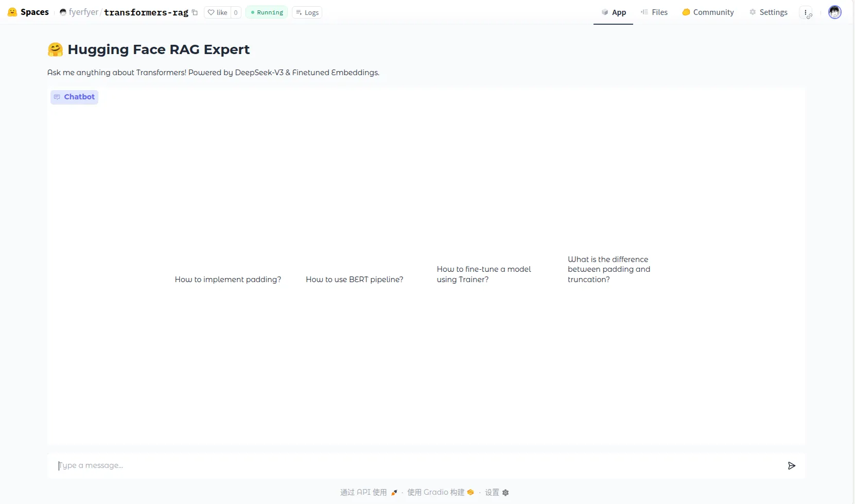Image resolution: width=855 pixels, height=504 pixels.
Task: Open the user profile avatar menu
Action: pyautogui.click(x=834, y=12)
